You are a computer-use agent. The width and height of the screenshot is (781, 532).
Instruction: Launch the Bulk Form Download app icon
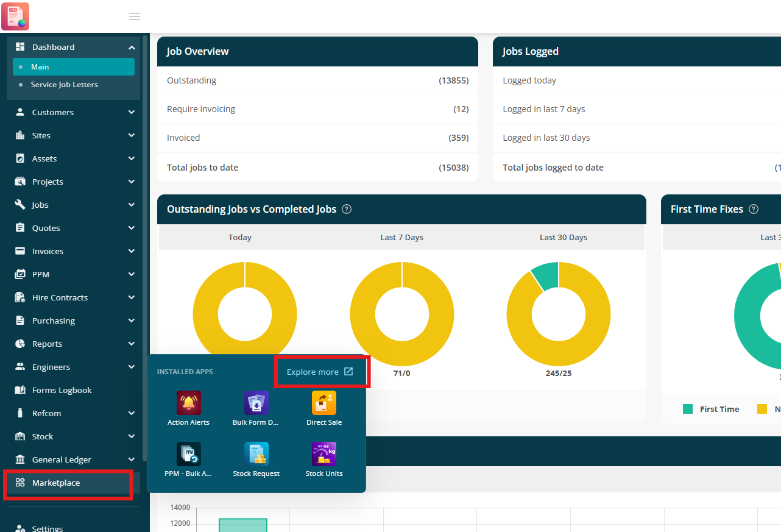[256, 403]
